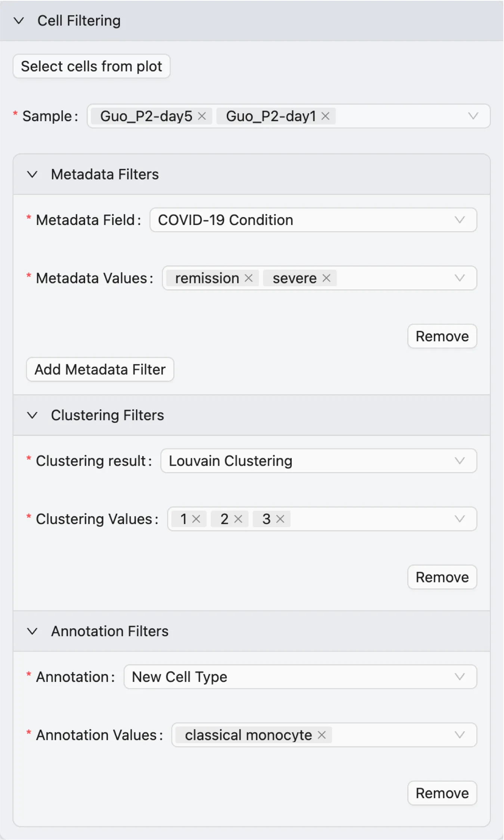Remove cluster 2 from Clustering Values
This screenshot has width=504, height=840.
[238, 519]
